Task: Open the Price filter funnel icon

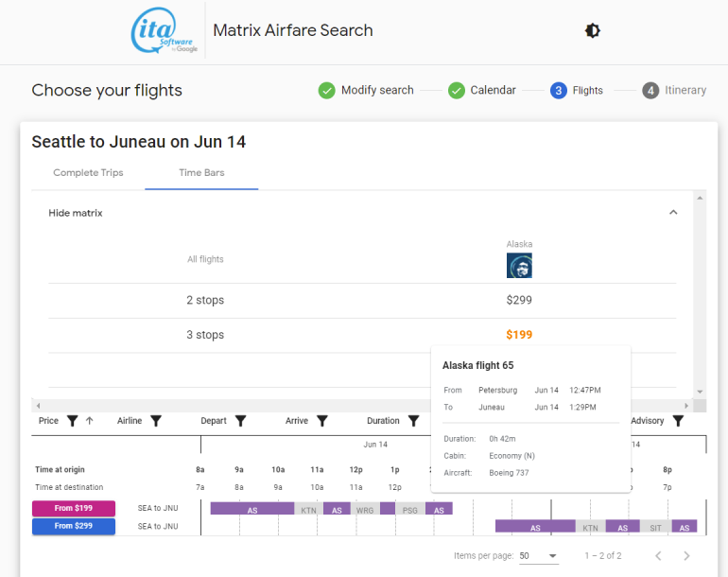Action: point(72,421)
